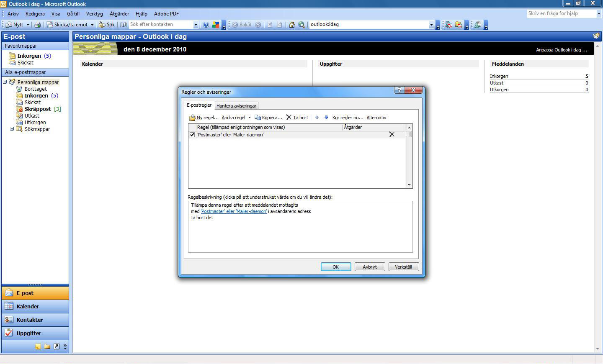Click the Bakåt back button

pyautogui.click(x=242, y=25)
